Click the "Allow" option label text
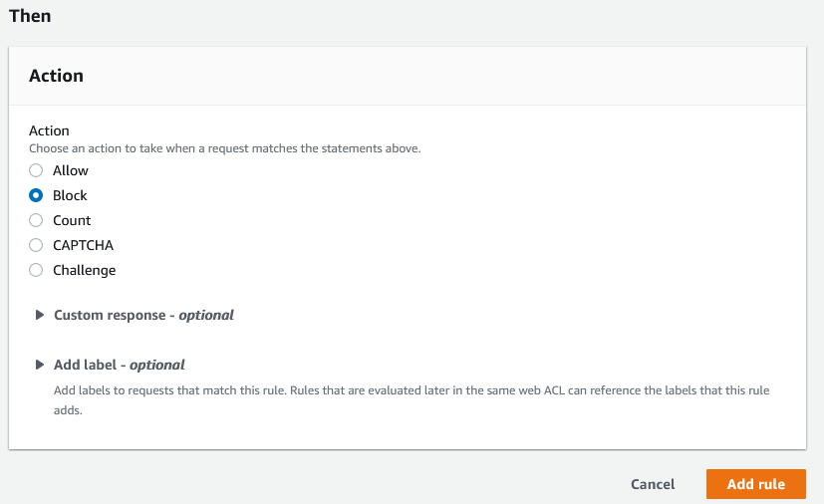The width and height of the screenshot is (824, 504). pos(71,170)
